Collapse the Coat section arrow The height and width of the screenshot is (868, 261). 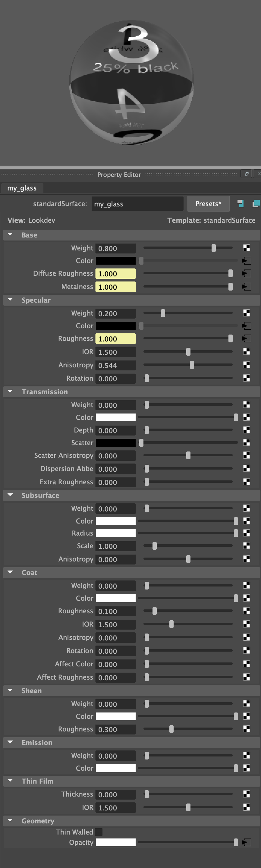tap(10, 572)
